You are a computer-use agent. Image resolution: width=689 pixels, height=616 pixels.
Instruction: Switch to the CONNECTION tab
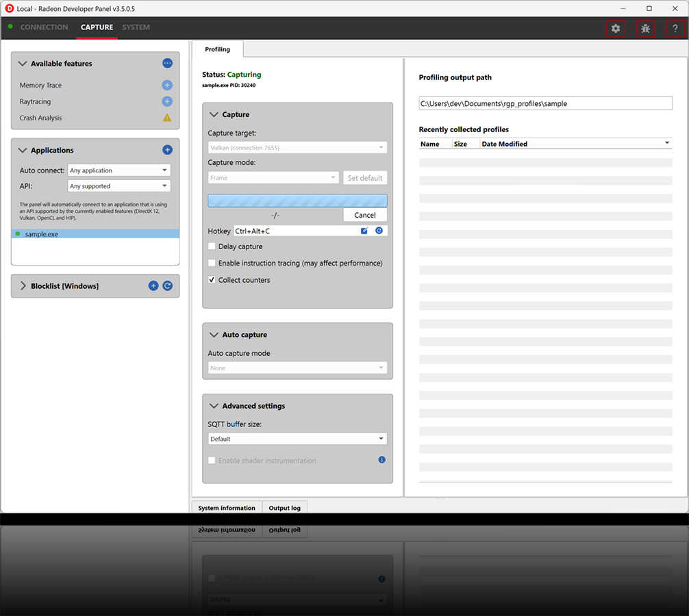point(44,27)
